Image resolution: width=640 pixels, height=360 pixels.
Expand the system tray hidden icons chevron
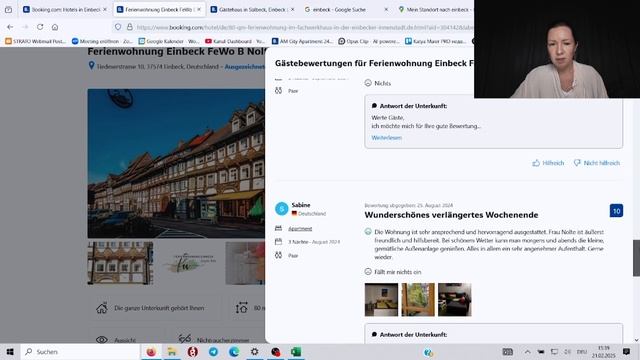[527, 352]
